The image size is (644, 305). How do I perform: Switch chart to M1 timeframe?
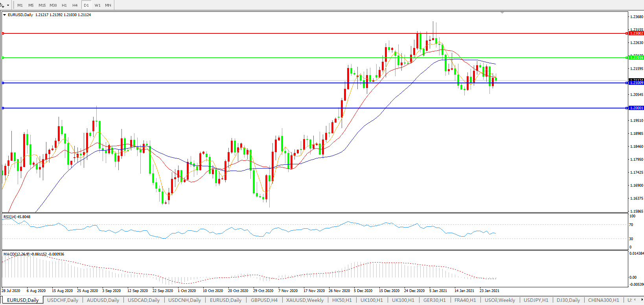point(20,6)
